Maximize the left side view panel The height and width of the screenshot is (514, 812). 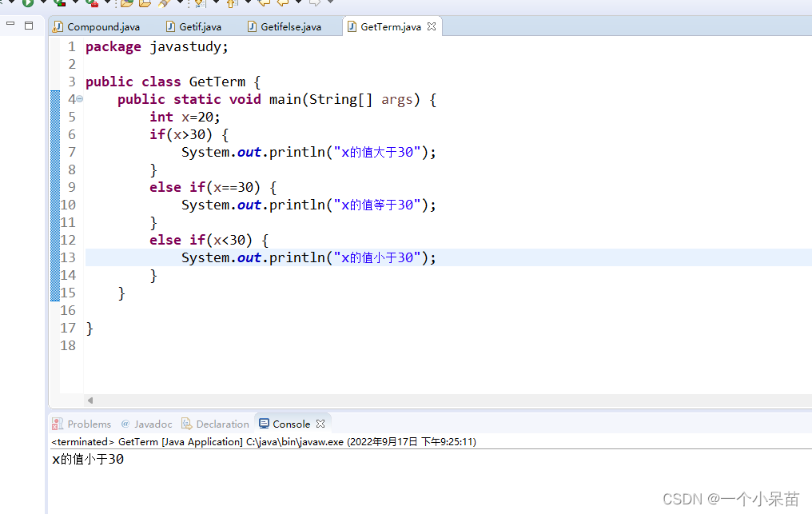click(29, 25)
